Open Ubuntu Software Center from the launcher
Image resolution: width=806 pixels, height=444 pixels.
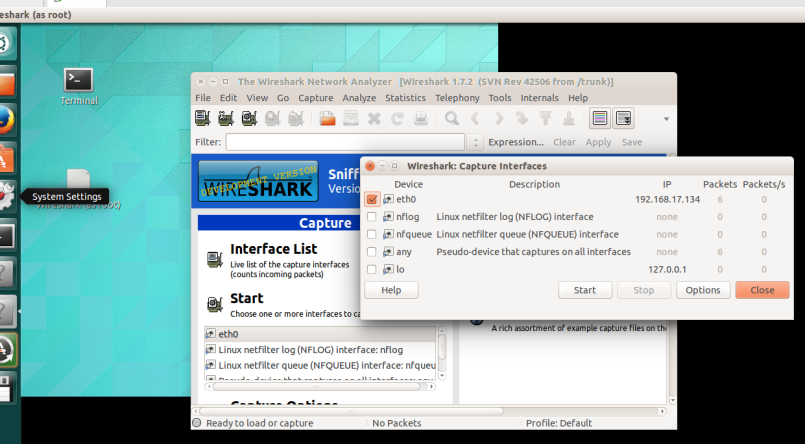tap(7, 158)
